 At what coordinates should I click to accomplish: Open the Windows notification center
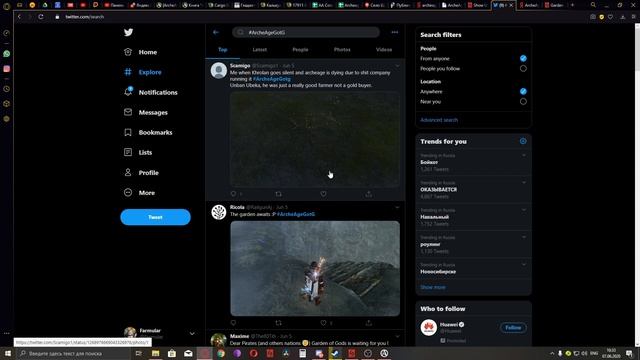(x=629, y=353)
